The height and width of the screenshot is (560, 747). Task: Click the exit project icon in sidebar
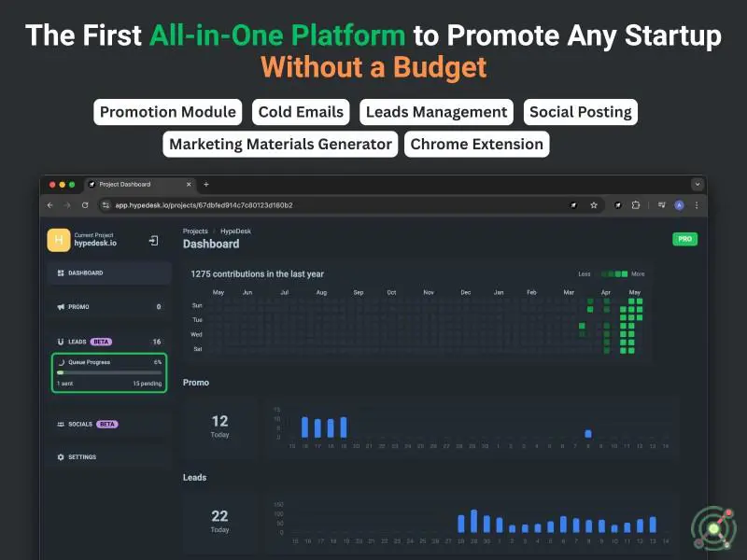pyautogui.click(x=153, y=241)
